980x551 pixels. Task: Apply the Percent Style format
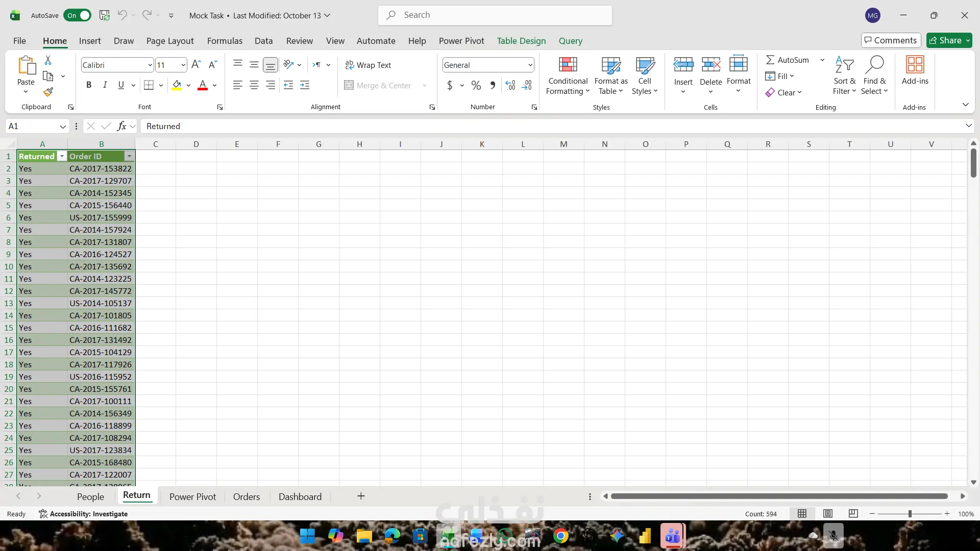(x=476, y=85)
